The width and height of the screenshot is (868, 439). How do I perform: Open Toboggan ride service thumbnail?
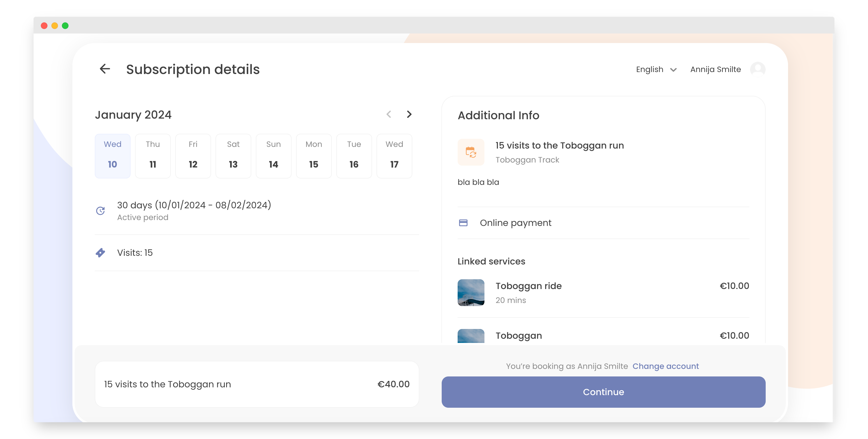470,292
